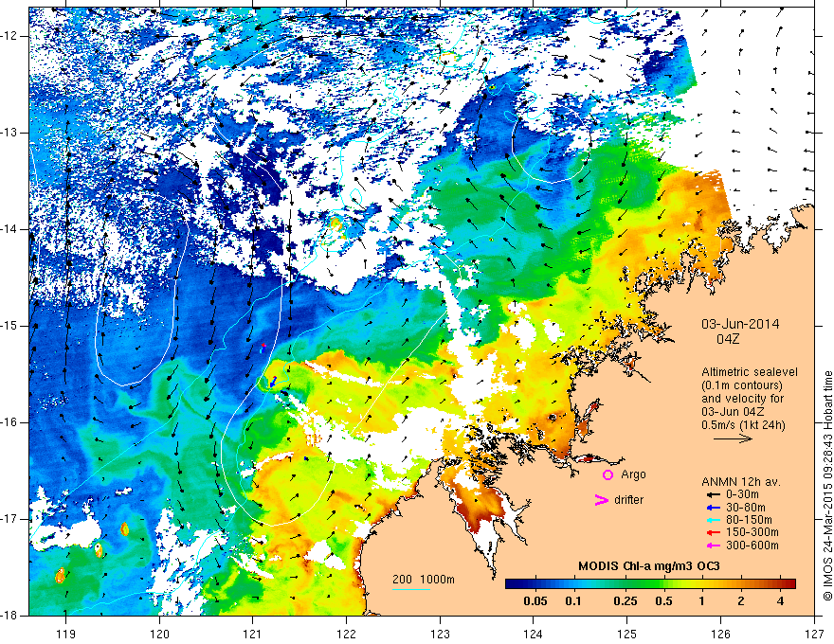Click the blue 30-80m arrow legend icon

pyautogui.click(x=714, y=508)
